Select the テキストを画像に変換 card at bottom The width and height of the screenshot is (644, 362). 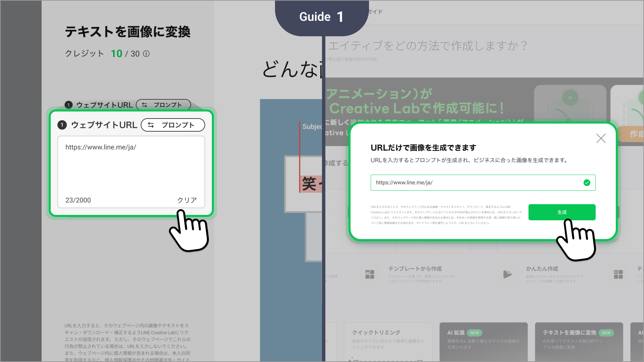[579, 341]
